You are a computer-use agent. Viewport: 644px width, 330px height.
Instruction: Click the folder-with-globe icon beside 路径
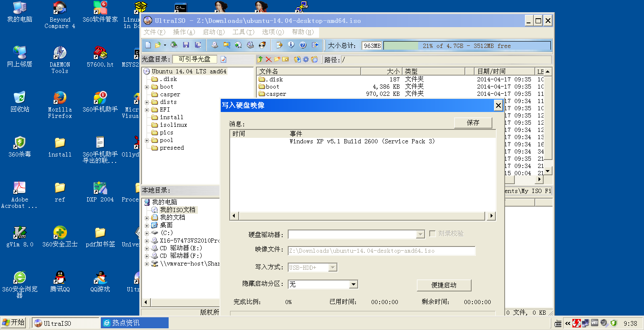[314, 59]
